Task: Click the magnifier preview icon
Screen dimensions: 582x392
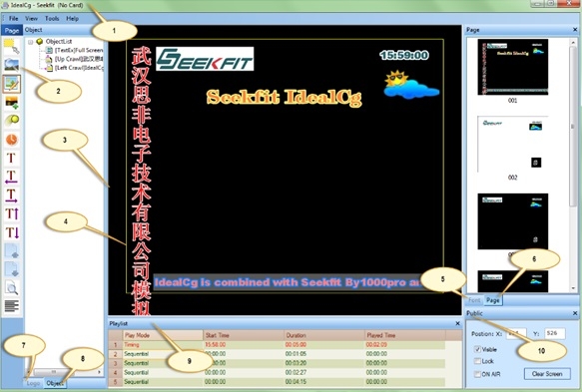Action: tap(12, 288)
